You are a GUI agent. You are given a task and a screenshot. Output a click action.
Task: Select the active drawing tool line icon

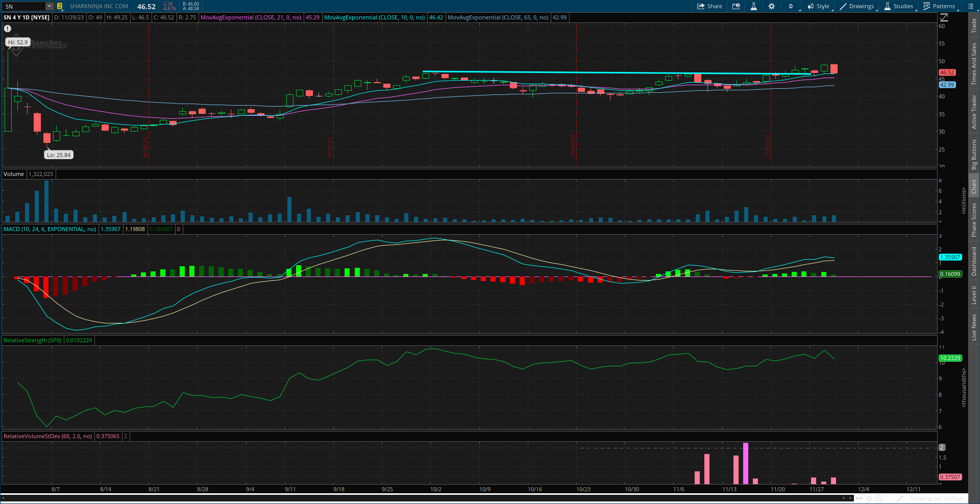[x=900, y=498]
